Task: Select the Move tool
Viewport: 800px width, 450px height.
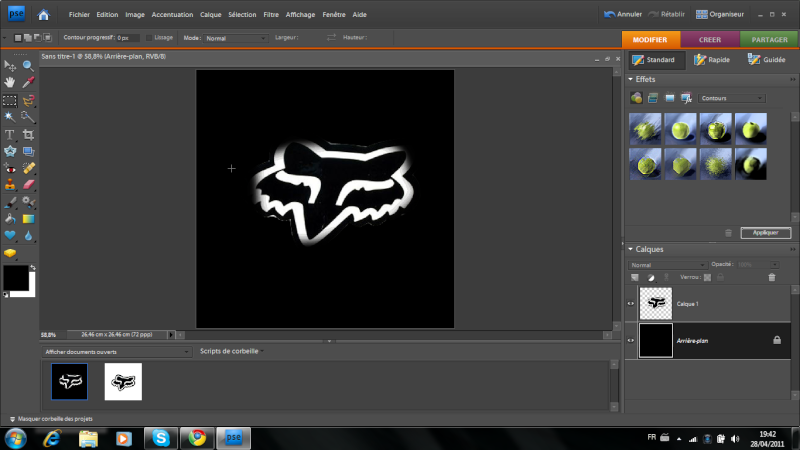Action: point(10,65)
